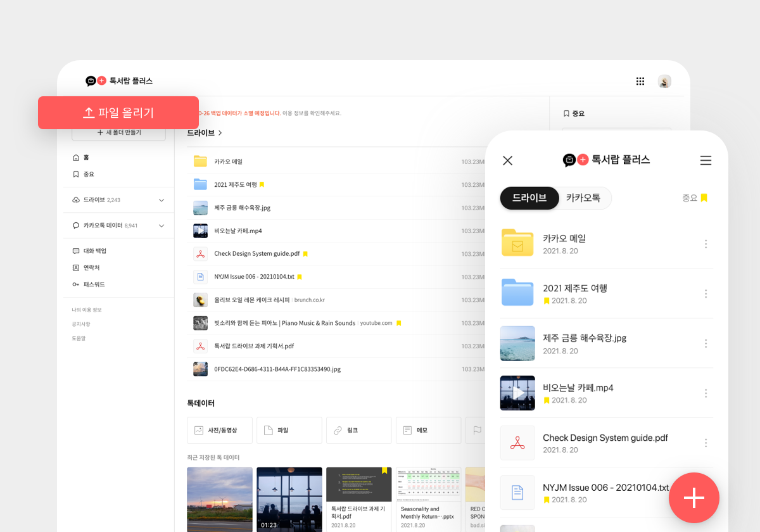Click the 이용 정보를 확인해주세요 notice text
Viewport: 760px width, 532px height.
[312, 113]
